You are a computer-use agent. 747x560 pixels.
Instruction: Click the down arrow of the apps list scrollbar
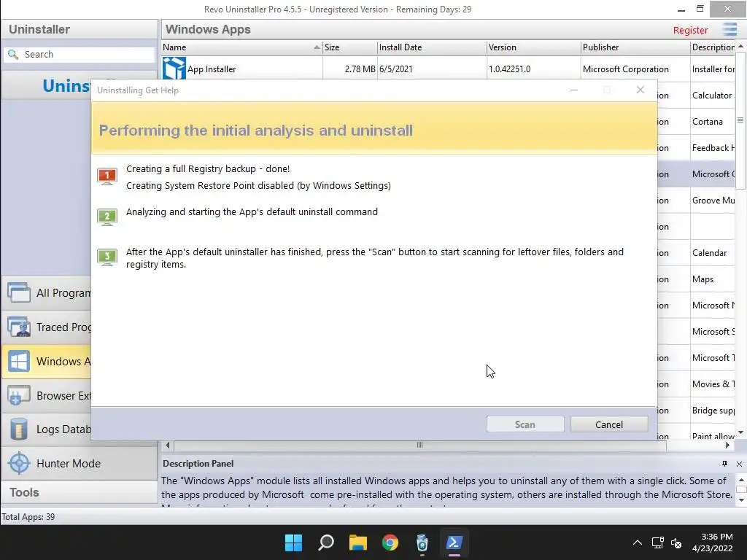[x=740, y=433]
